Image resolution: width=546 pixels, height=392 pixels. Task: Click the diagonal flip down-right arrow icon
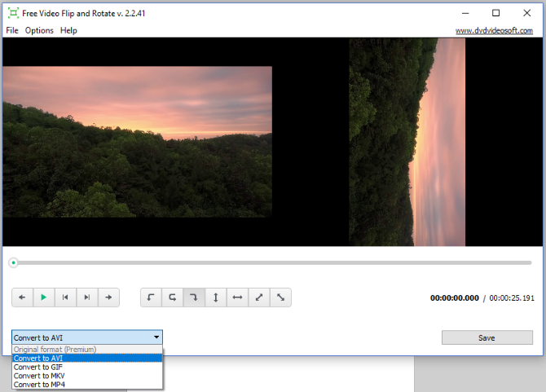tap(280, 297)
